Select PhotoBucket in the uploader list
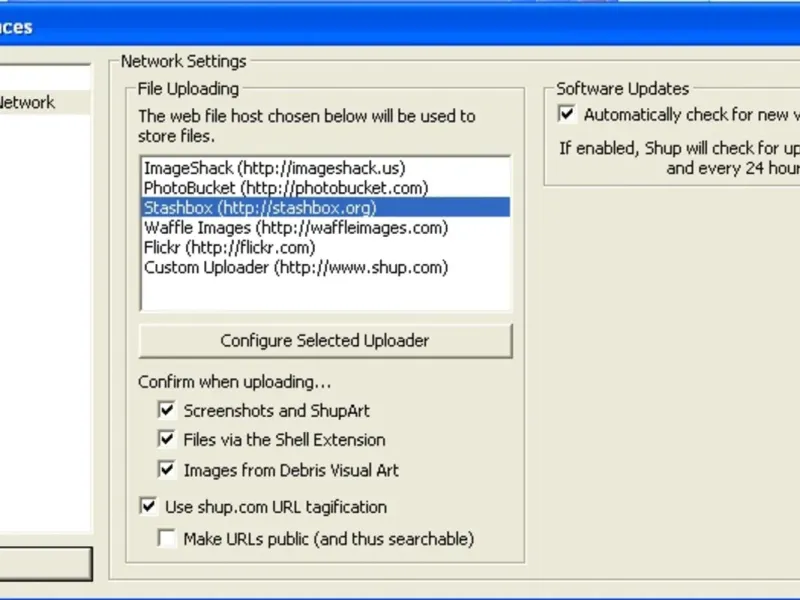 (325, 188)
